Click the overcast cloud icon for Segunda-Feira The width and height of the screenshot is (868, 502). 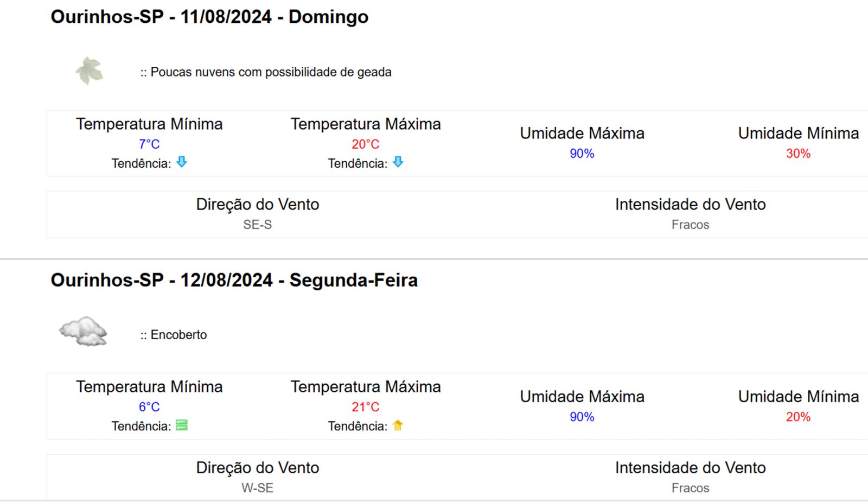click(83, 331)
